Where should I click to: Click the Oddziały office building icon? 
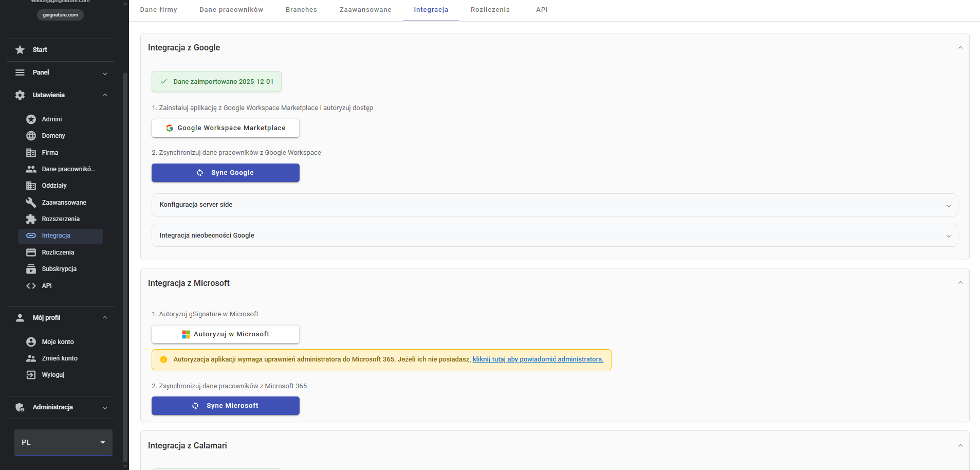click(x=31, y=186)
